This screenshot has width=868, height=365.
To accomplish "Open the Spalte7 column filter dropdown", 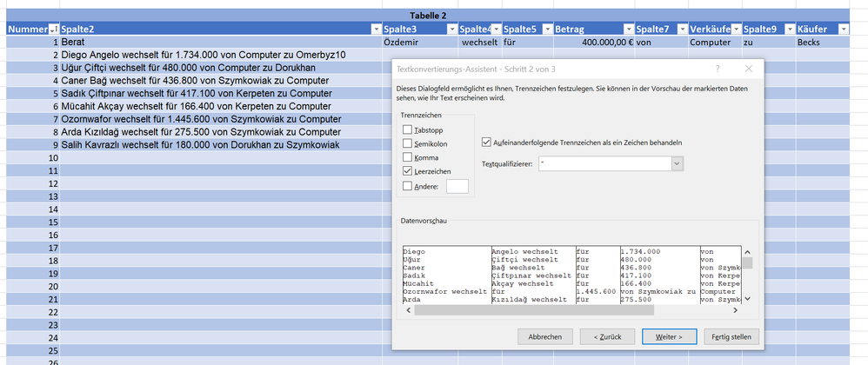I will click(x=682, y=30).
